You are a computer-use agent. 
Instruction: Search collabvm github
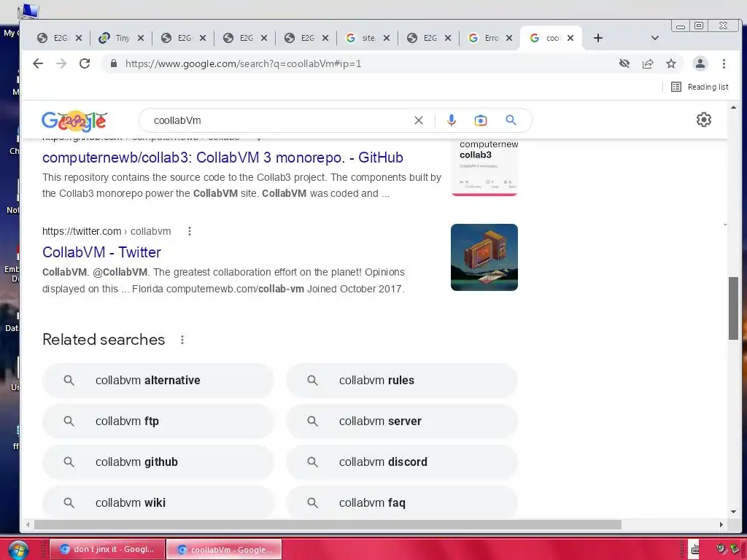[158, 462]
